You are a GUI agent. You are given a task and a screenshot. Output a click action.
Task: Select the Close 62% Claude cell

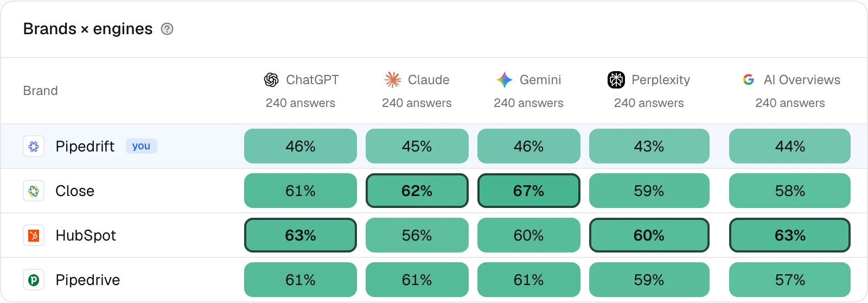point(417,191)
